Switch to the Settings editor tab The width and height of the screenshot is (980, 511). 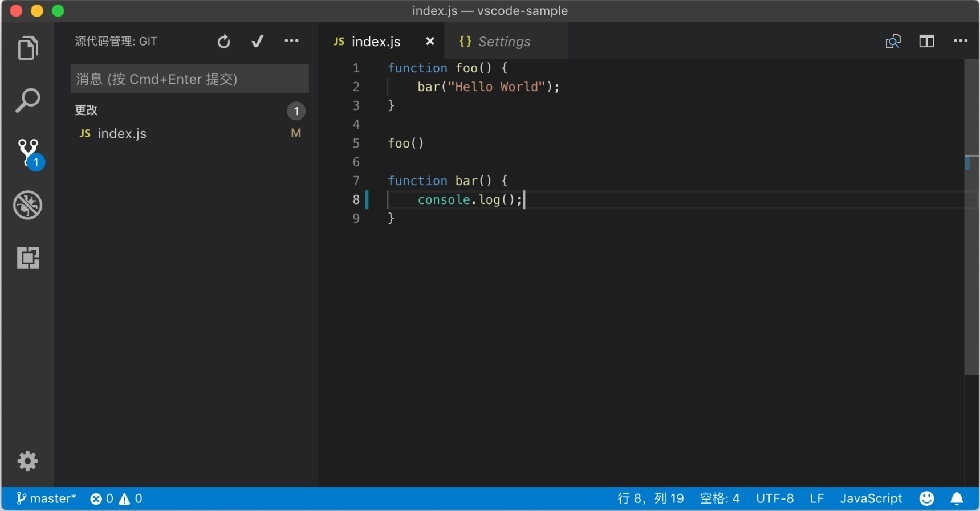(495, 41)
